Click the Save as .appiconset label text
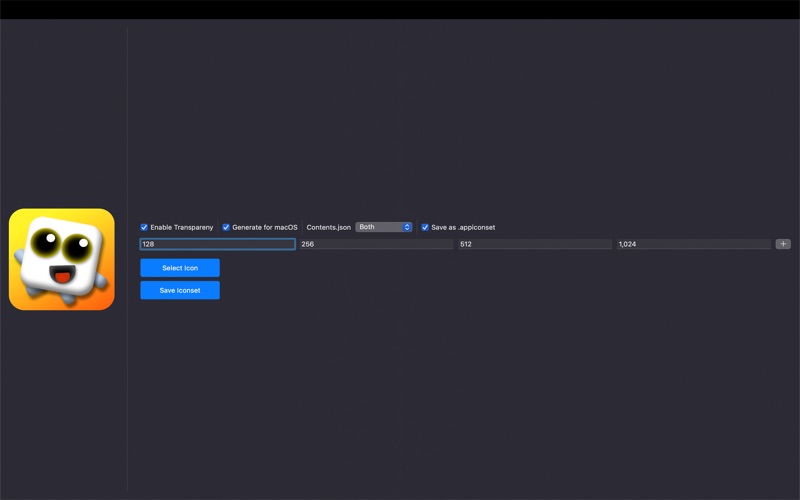The image size is (800, 500). [x=463, y=227]
